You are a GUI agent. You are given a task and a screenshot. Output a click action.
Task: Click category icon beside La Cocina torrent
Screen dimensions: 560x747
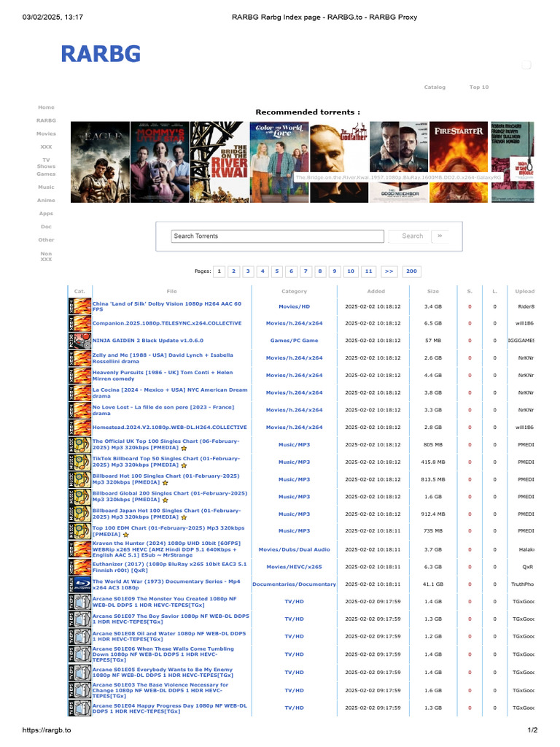[79, 393]
